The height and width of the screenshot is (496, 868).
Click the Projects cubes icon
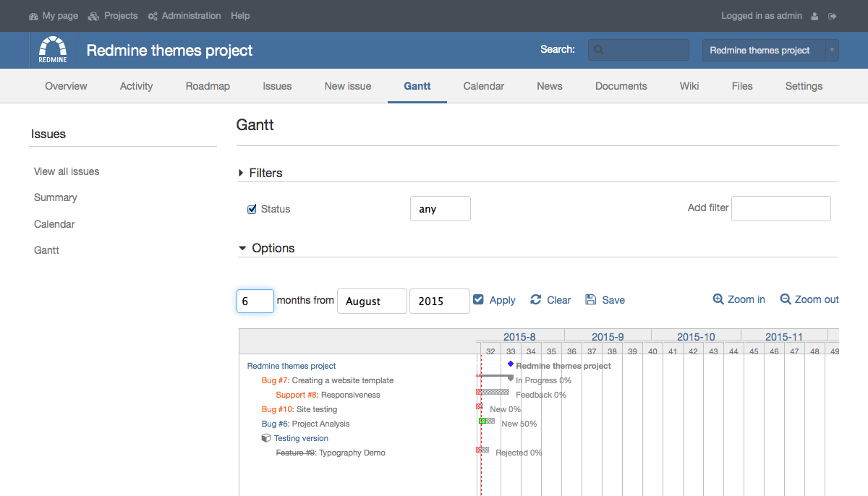click(x=93, y=16)
